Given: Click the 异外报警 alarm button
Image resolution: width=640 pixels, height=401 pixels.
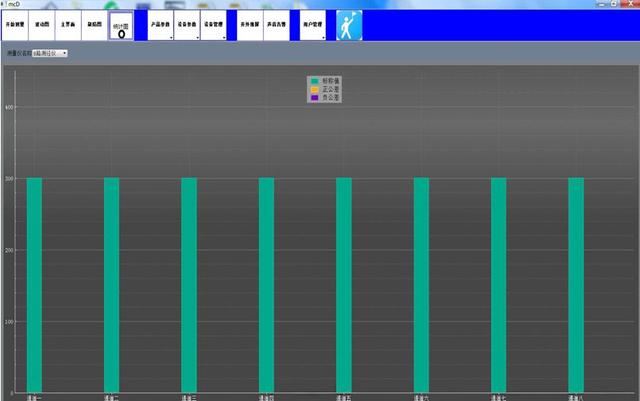Looking at the screenshot, I should coord(250,26).
